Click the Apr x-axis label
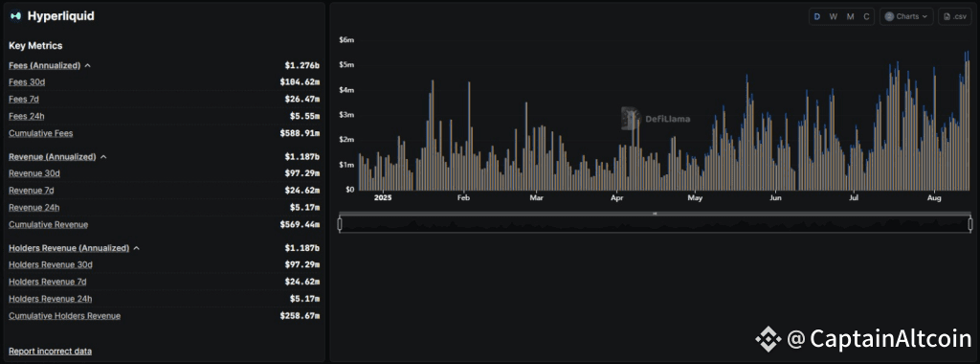980x364 pixels. tap(617, 197)
